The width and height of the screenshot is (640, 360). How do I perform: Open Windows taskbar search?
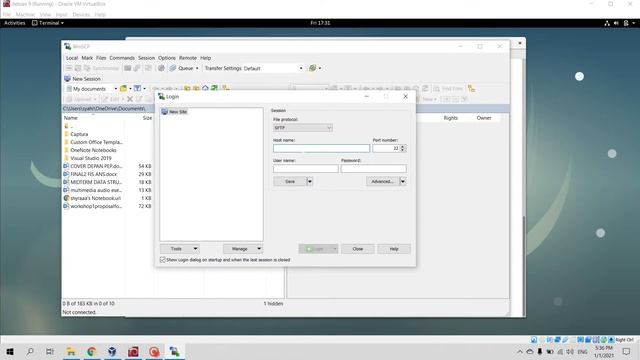tap(30, 351)
